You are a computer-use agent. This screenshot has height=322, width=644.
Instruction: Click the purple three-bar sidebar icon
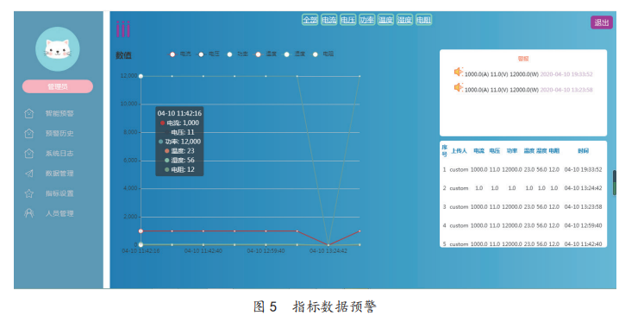pos(123,29)
